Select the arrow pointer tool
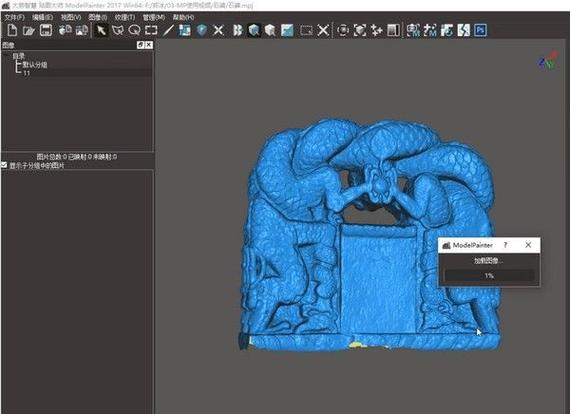The image size is (570, 414). [101, 30]
